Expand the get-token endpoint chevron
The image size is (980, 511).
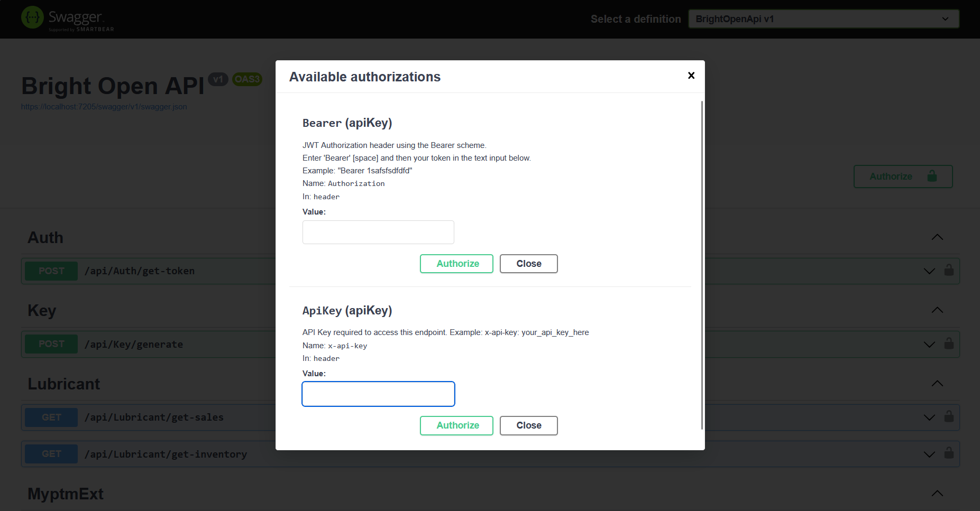[x=929, y=271]
